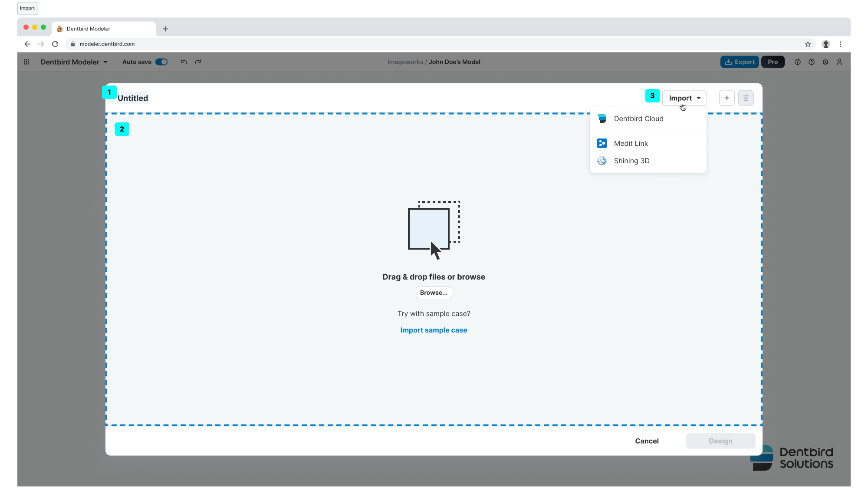The height and width of the screenshot is (504, 868).
Task: Click the user account icon in the app header
Action: coord(839,62)
